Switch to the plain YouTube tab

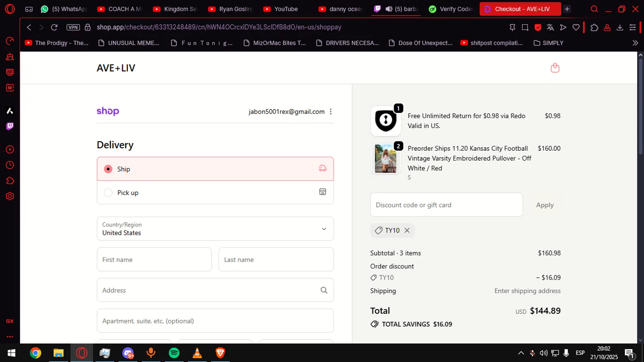click(286, 9)
